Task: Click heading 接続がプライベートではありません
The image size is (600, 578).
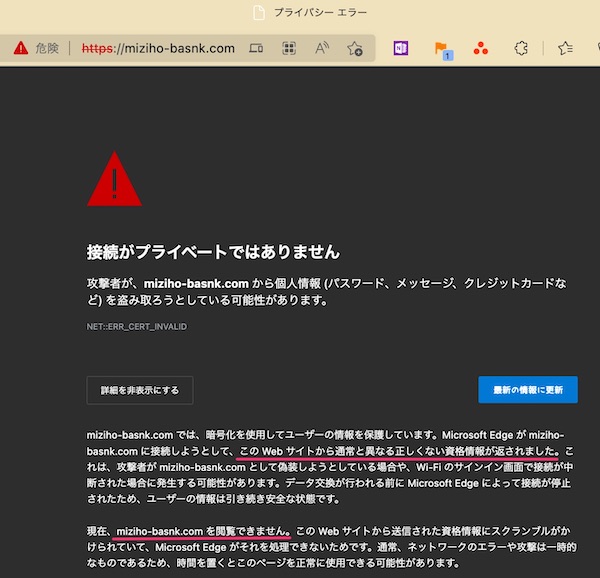Action: pyautogui.click(x=213, y=252)
